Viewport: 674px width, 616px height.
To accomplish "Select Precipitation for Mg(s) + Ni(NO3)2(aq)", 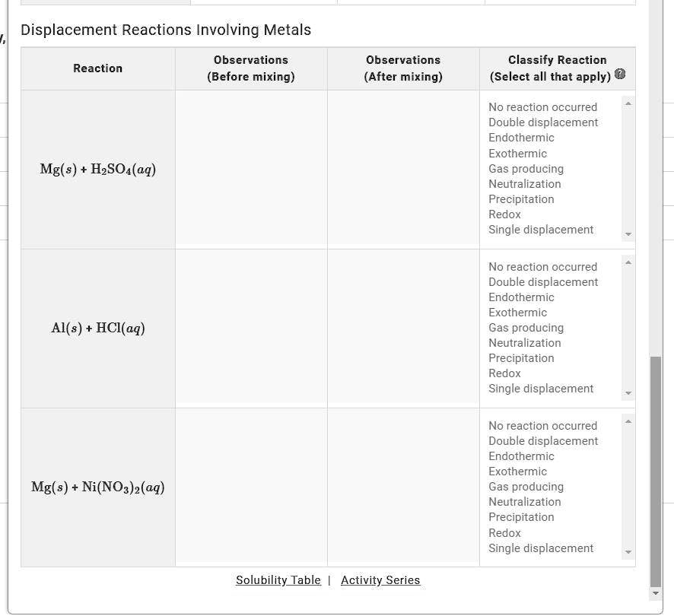I will [x=521, y=516].
